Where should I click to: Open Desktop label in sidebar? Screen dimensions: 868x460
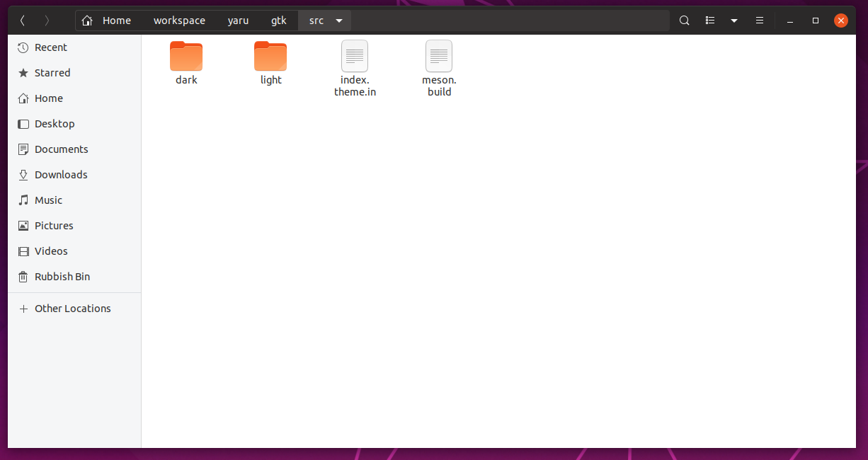tap(55, 124)
